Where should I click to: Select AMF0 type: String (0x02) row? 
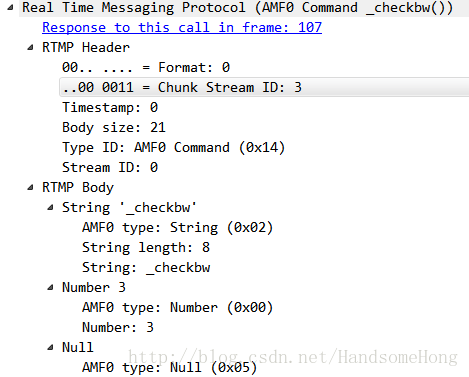point(178,227)
